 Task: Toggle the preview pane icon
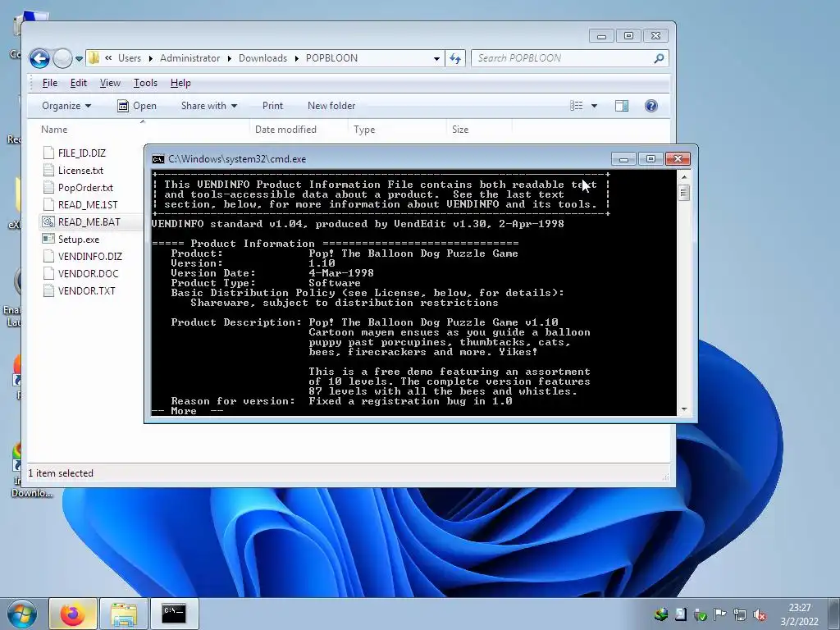coord(622,106)
